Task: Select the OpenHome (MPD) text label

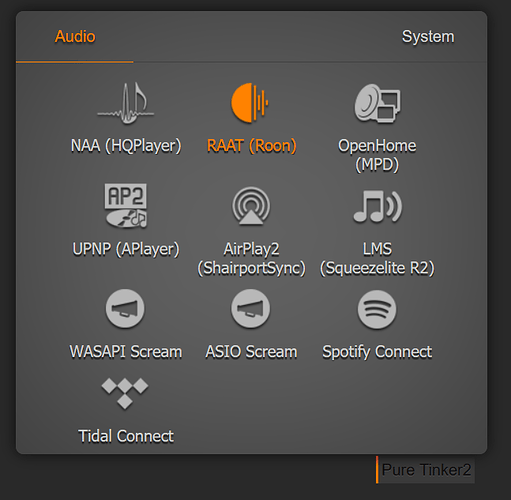Action: pyautogui.click(x=377, y=155)
